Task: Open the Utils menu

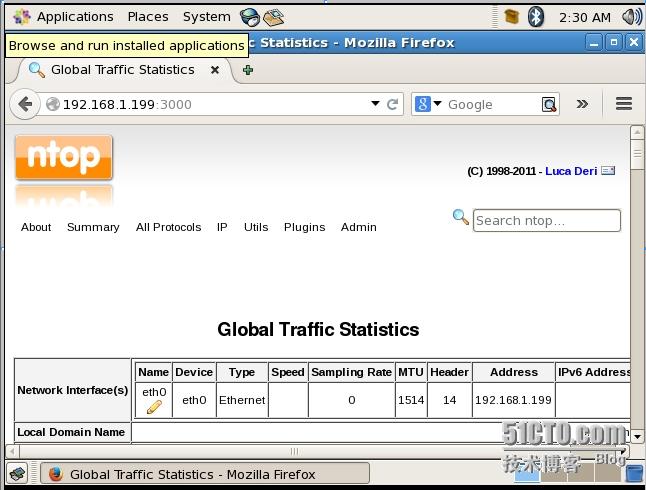Action: click(256, 227)
